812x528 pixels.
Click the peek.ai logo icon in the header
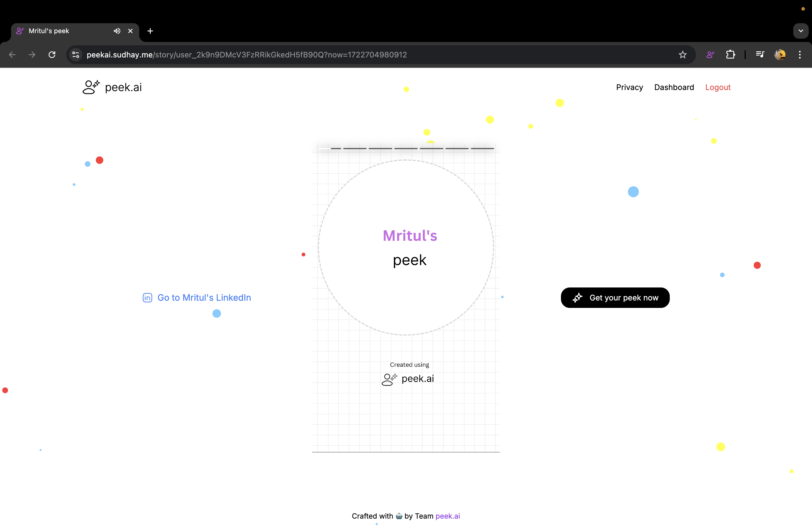click(91, 87)
